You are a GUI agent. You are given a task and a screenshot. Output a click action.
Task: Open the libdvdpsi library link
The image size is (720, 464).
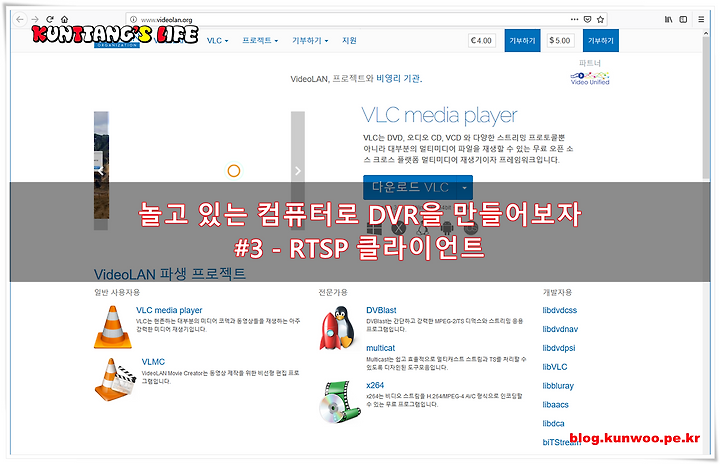coord(559,348)
